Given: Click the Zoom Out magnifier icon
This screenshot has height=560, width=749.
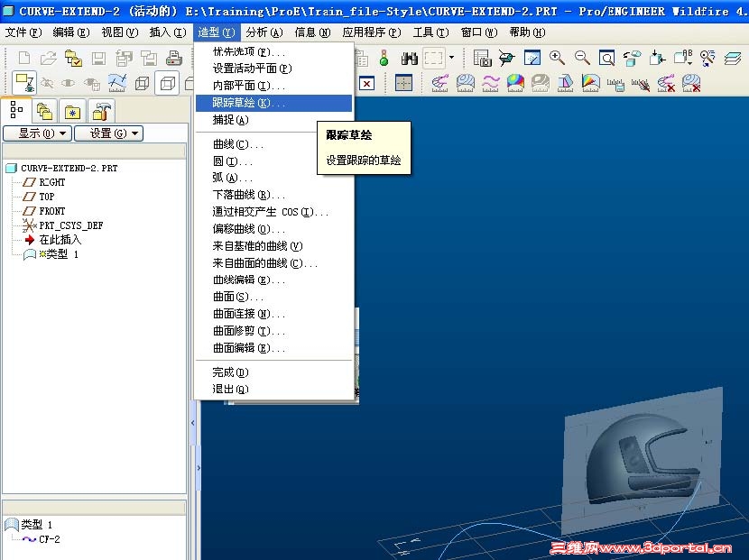Looking at the screenshot, I should 582,59.
